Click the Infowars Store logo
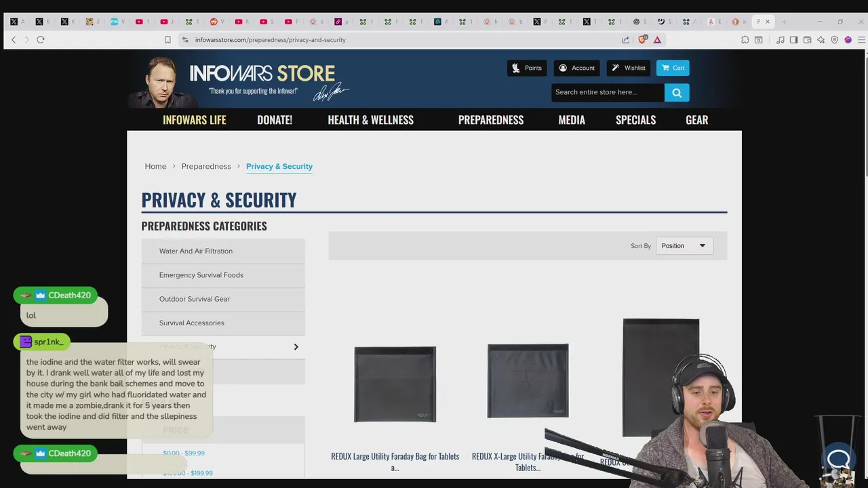This screenshot has height=488, width=868. tap(262, 74)
